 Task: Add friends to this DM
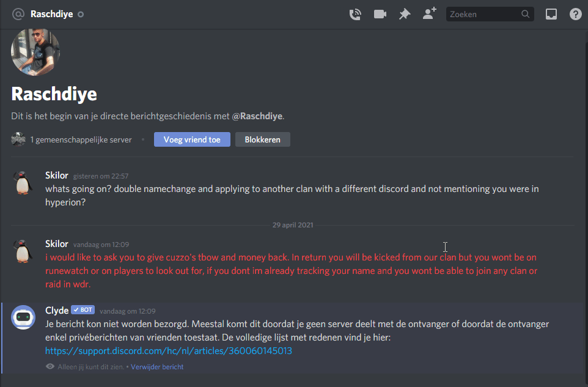point(429,13)
